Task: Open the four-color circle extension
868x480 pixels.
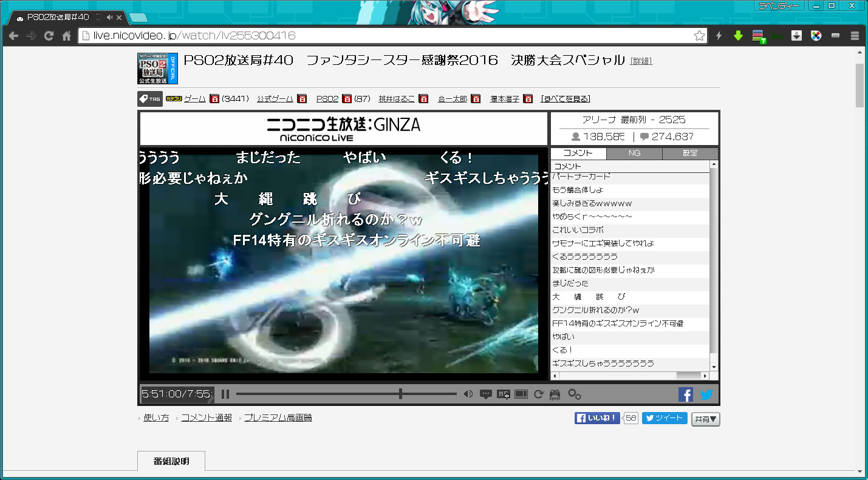Action: click(x=816, y=36)
